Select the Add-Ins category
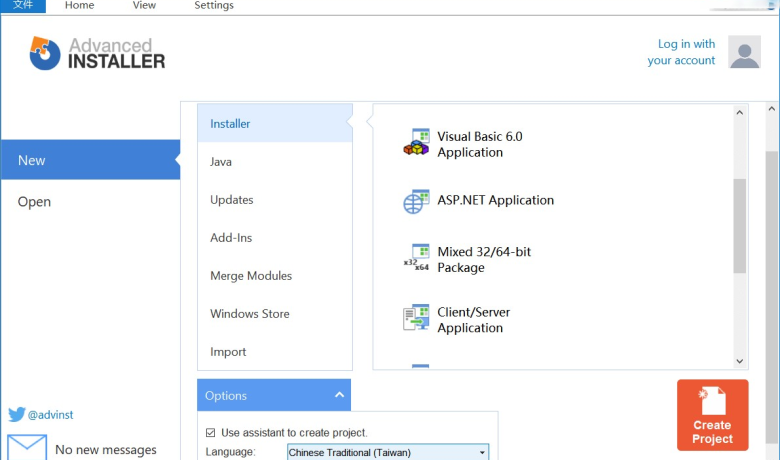Screen dimensions: 780x460 [x=275, y=238]
